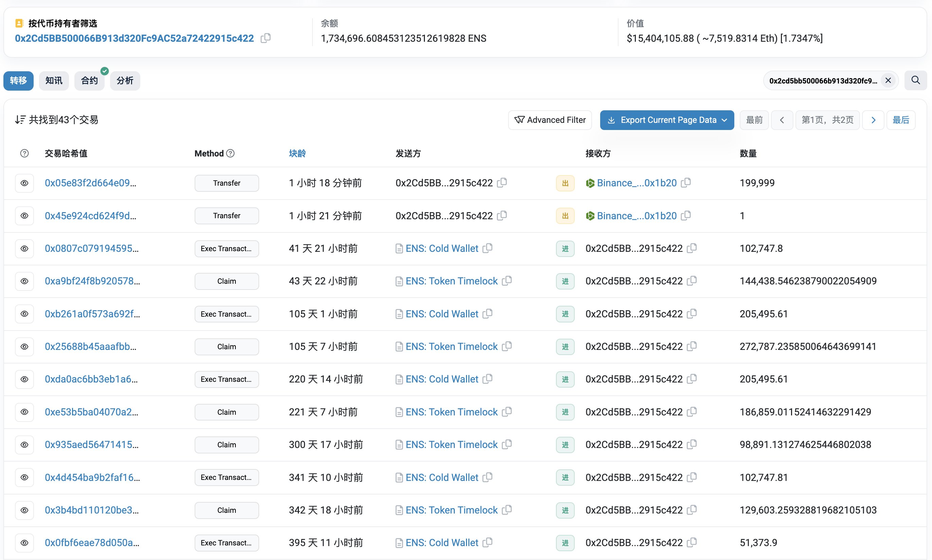The width and height of the screenshot is (932, 560).
Task: Preview transaction 0xa9bf24f8b920578 with eye icon
Action: [24, 281]
